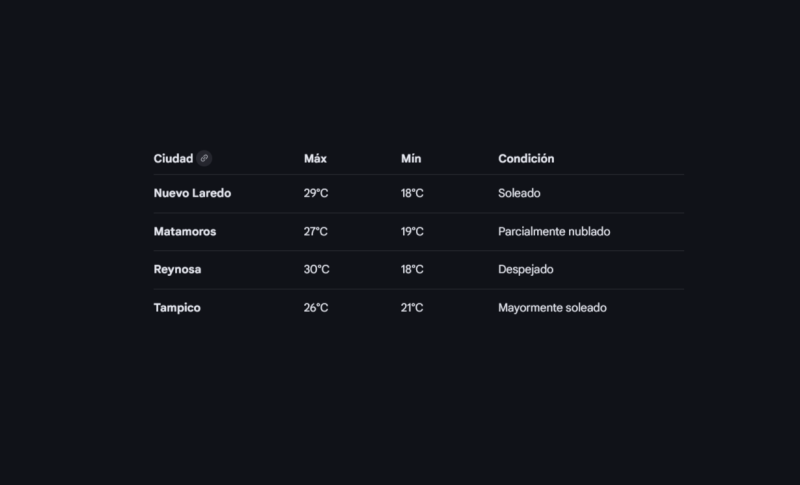This screenshot has width=800, height=485.
Task: Click the Parcialmente nublado condition cell
Action: 554,231
